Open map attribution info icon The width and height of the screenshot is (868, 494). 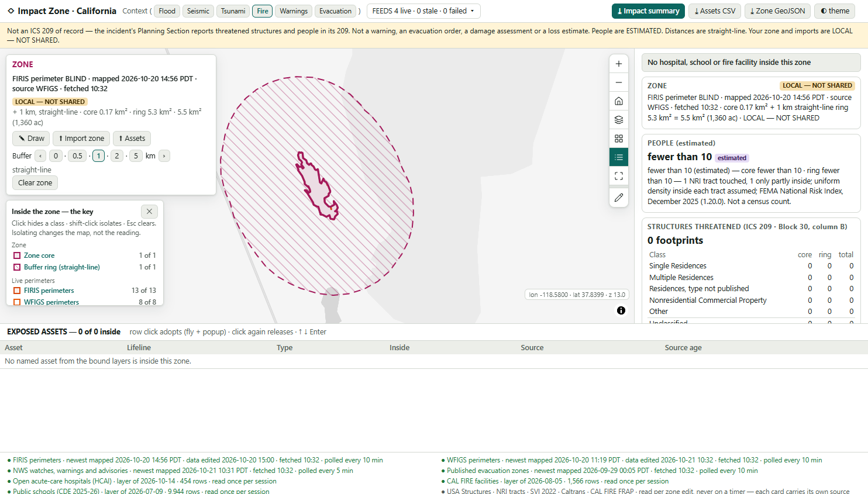coord(621,310)
